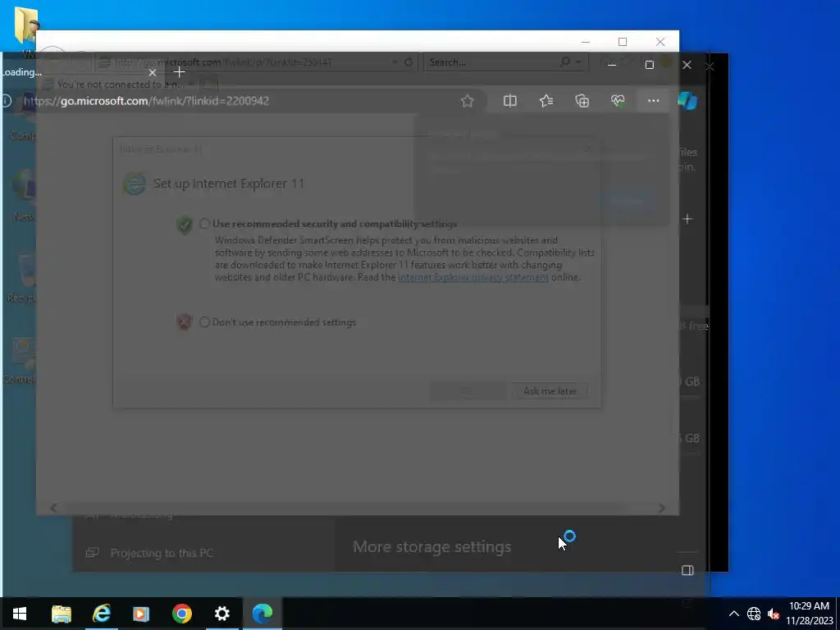Select "You're not connected" IE tab
The height and width of the screenshot is (630, 840).
[118, 84]
